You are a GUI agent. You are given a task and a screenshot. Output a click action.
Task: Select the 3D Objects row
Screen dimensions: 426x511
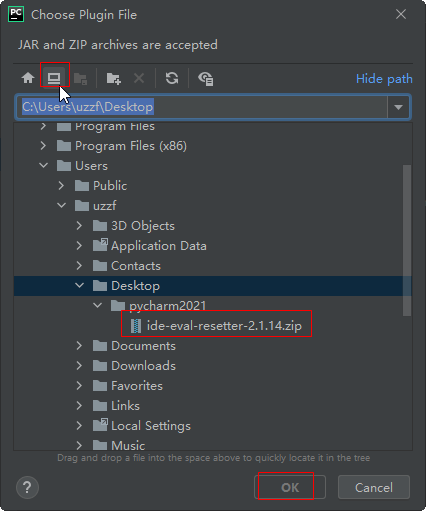click(213, 226)
